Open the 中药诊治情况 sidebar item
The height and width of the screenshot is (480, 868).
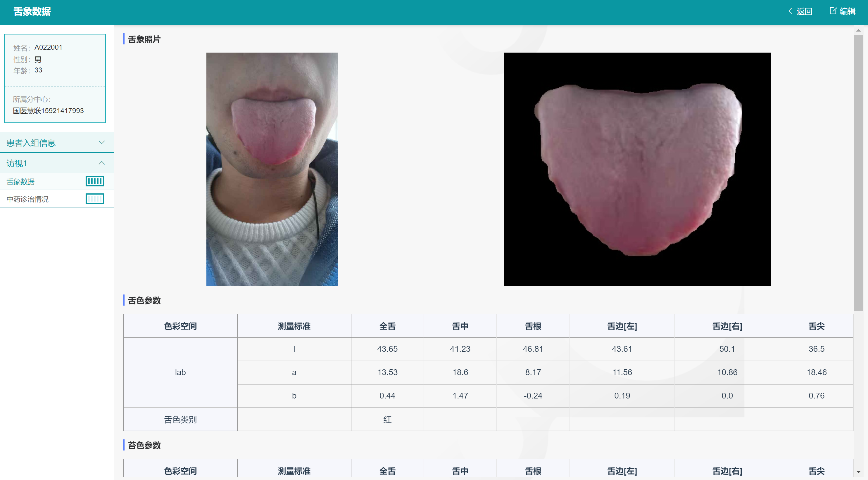[x=28, y=199]
